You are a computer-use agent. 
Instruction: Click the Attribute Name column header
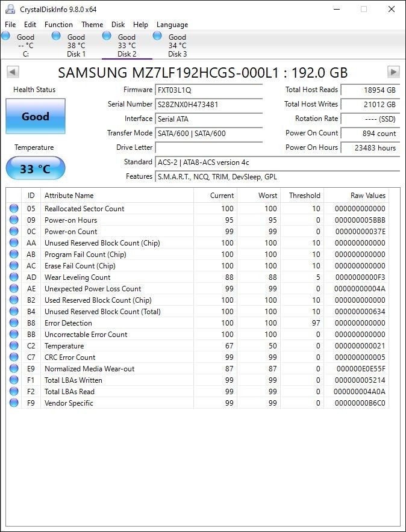117,196
